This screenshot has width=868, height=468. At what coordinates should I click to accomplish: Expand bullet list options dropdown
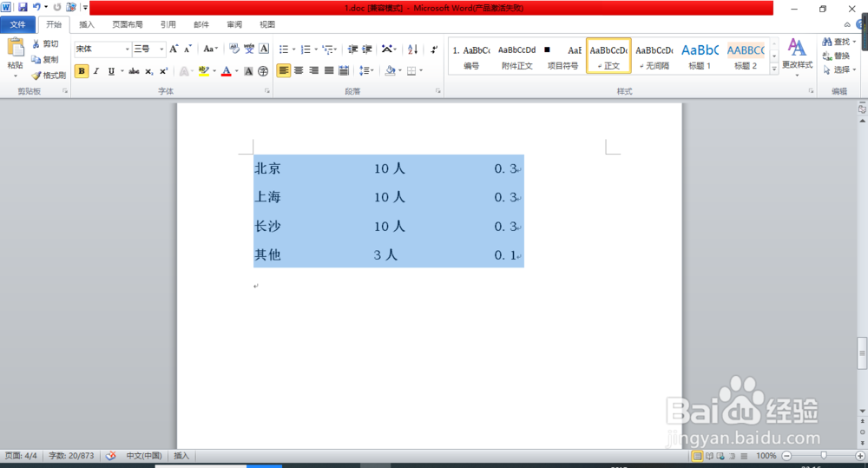[x=294, y=49]
